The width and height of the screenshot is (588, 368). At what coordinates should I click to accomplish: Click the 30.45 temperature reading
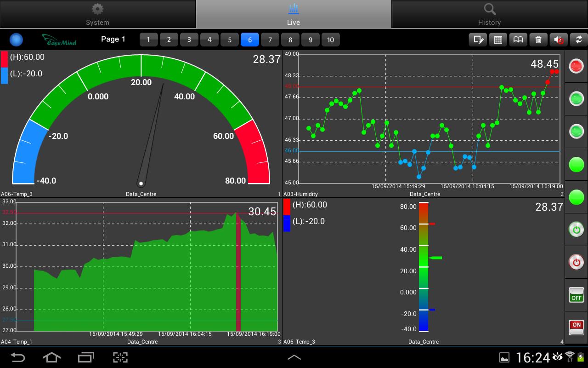262,212
